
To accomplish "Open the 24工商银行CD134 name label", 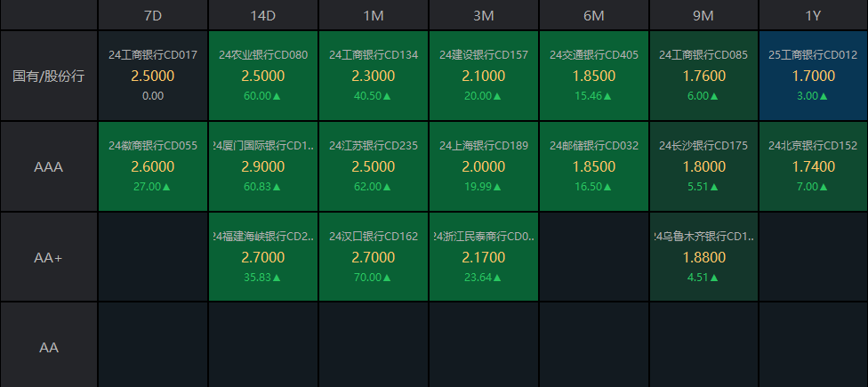I will (x=374, y=55).
